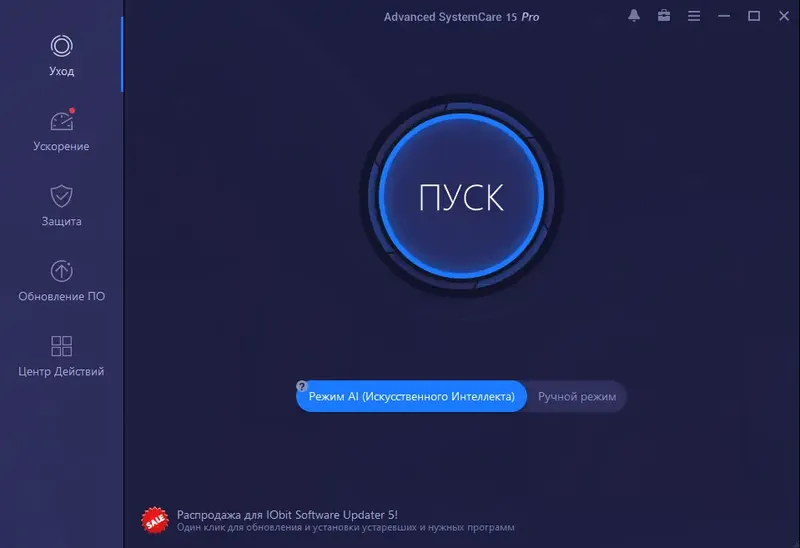Switch to Ручной режим mode
Image resolution: width=800 pixels, height=548 pixels.
pyautogui.click(x=577, y=396)
